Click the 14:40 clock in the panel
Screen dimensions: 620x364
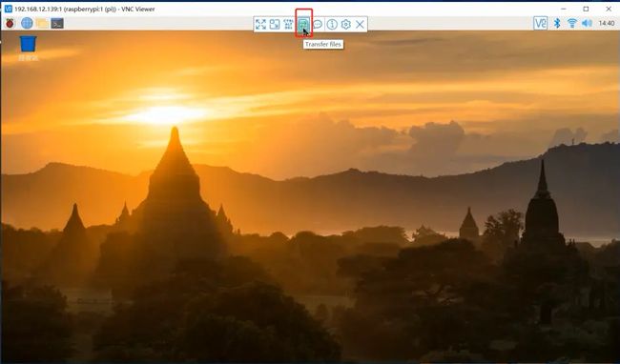point(606,23)
